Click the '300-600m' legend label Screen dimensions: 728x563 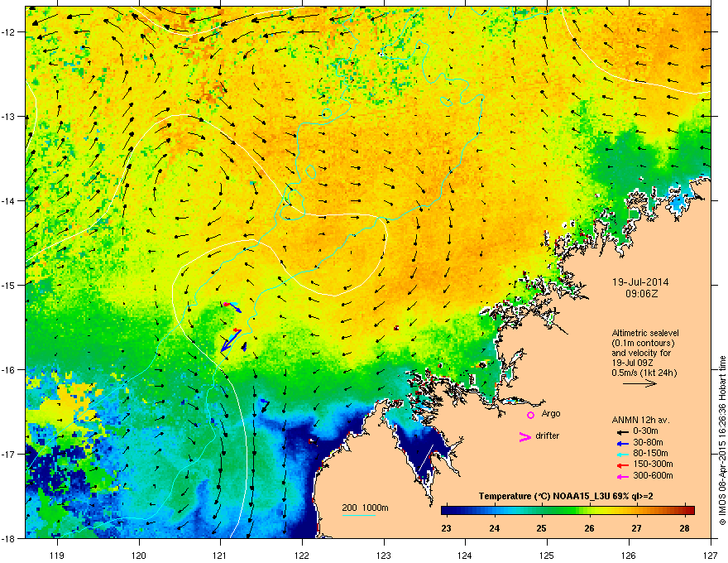click(x=653, y=476)
